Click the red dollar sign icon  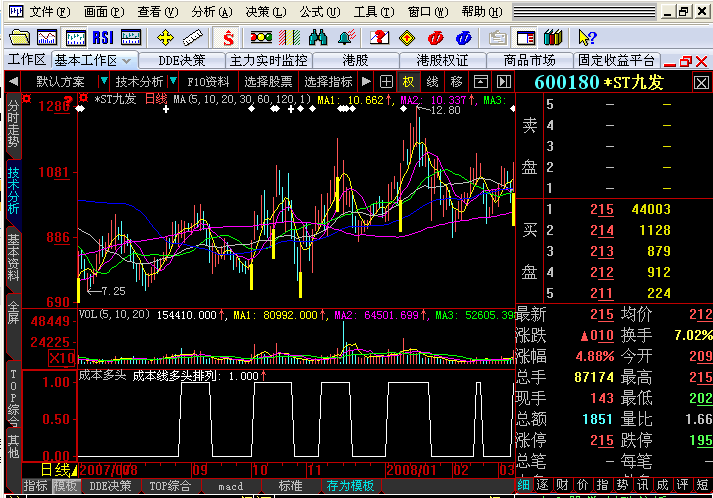coord(228,38)
